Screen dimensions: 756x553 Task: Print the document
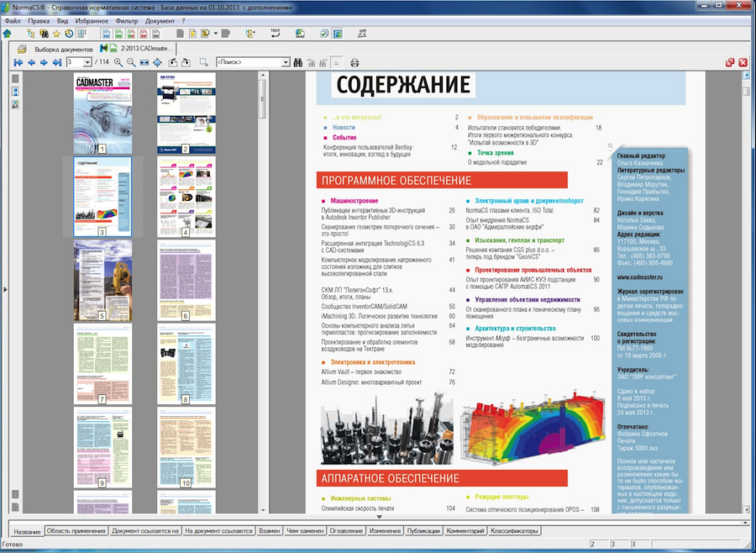coord(354,63)
